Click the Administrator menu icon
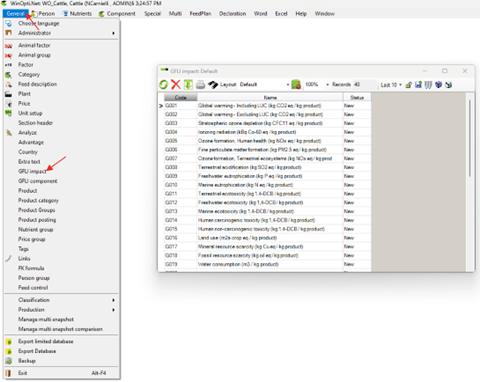The height and width of the screenshot is (382, 480). point(9,33)
